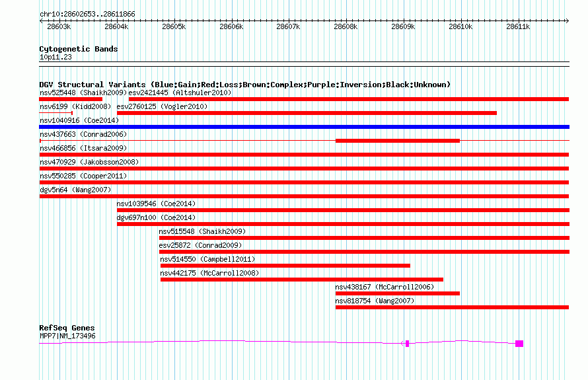Viewport: 588px width, 380px height.
Task: Click the left arrowhead of the ruler
Action: pos(41,21)
